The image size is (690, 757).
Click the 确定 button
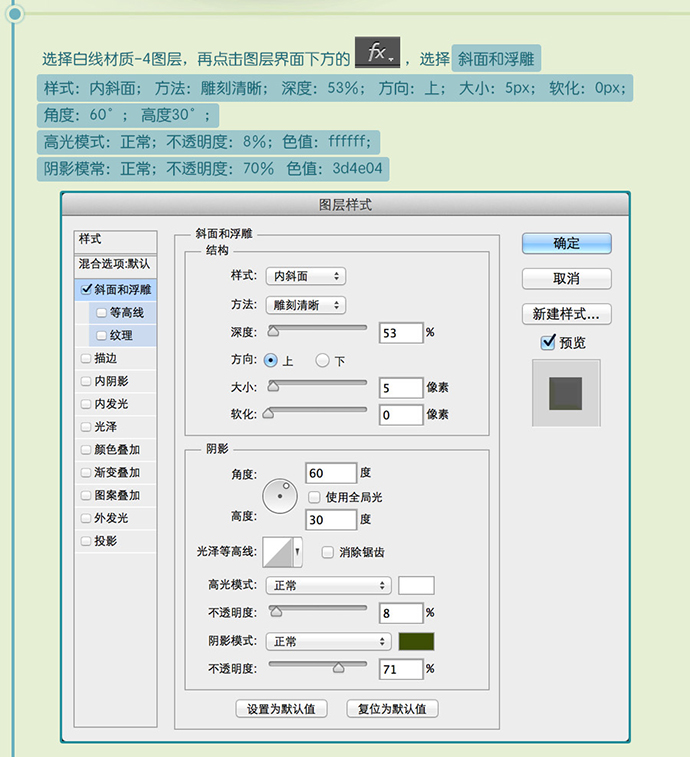tap(566, 243)
